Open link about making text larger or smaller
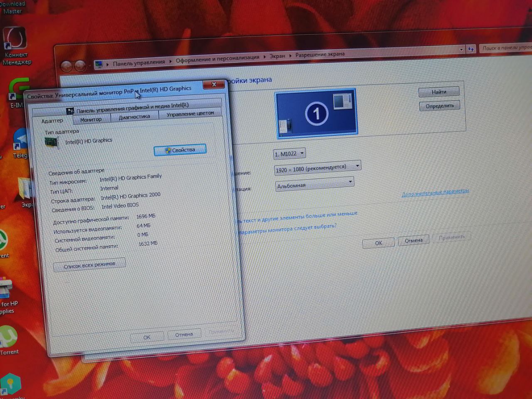This screenshot has height=399, width=532. point(297,217)
